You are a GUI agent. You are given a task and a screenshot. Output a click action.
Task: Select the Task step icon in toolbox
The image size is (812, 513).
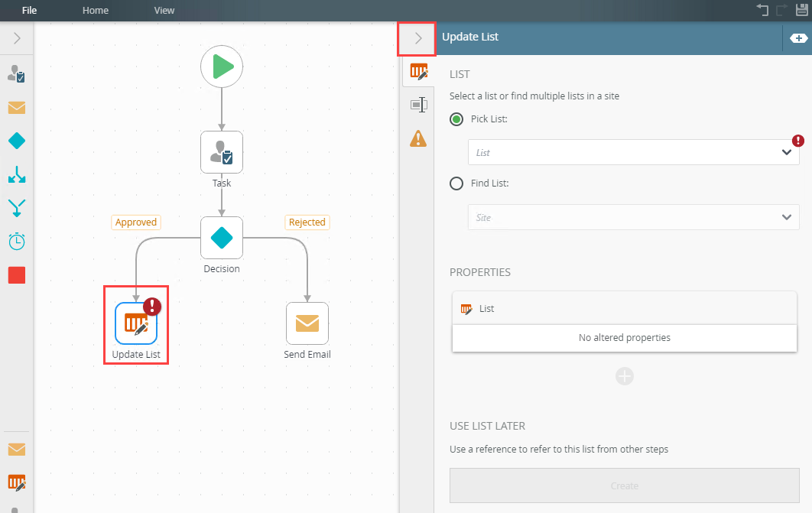(x=17, y=74)
